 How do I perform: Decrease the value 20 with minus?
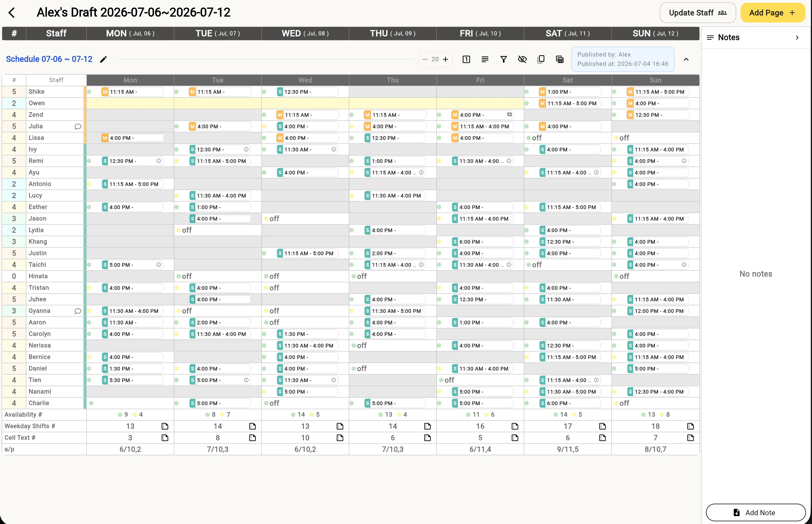(x=425, y=60)
